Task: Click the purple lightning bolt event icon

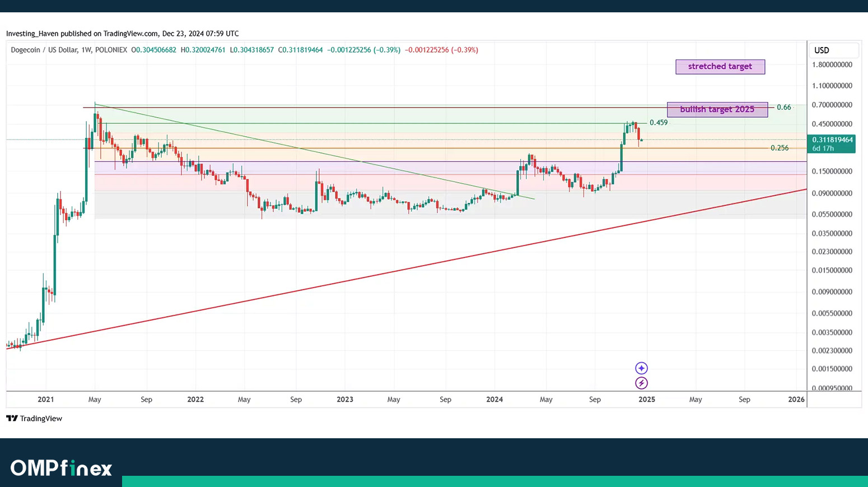Action: 641,383
